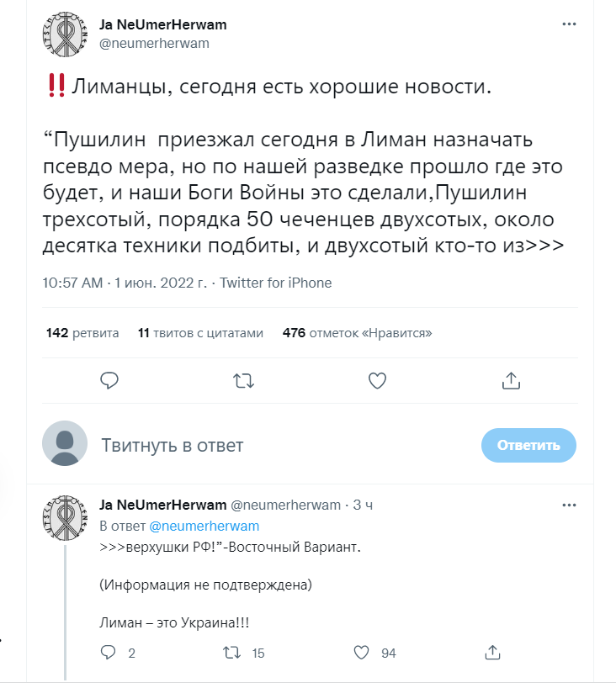Screen dimensions: 616x688
Task: Open the more options menu on main tweet
Action: 569,25
